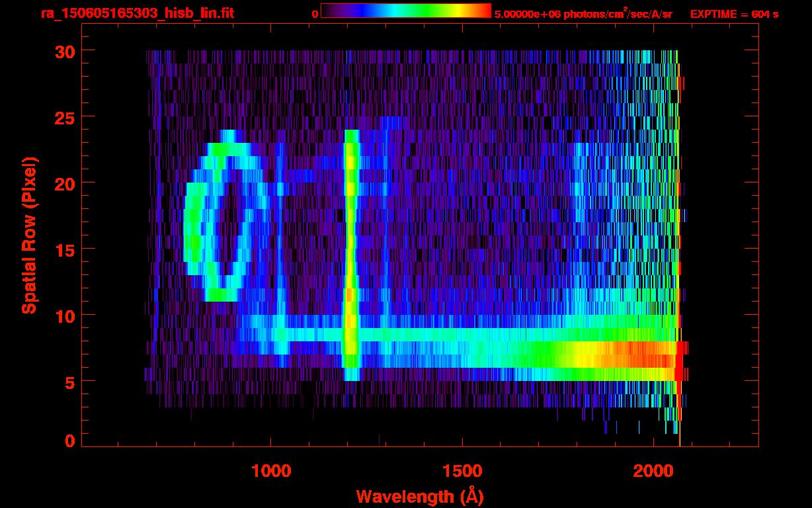Click the 2000 wavelength tick label
The height and width of the screenshot is (508, 812).
click(652, 471)
